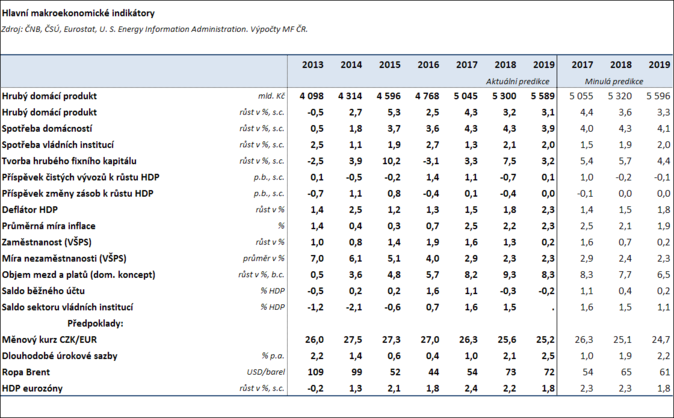Click row label 'Saldo běžného účtu'
This screenshot has width=674, height=418.
click(x=43, y=291)
